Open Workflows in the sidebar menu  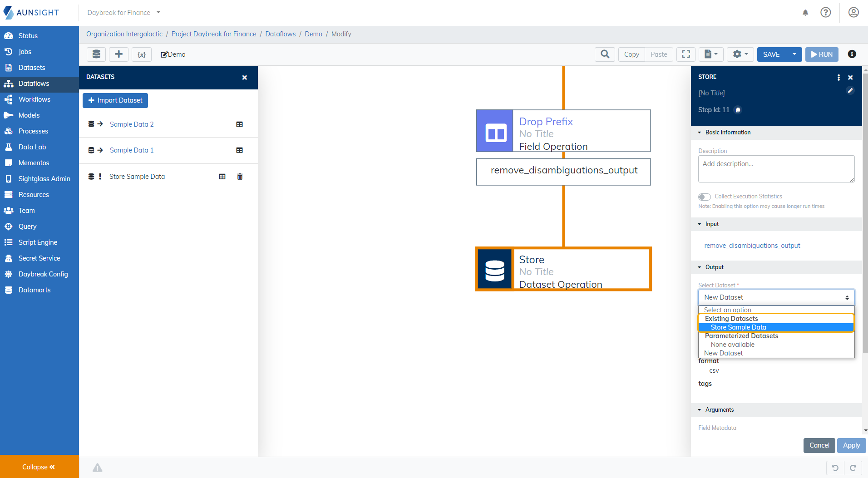pyautogui.click(x=35, y=99)
